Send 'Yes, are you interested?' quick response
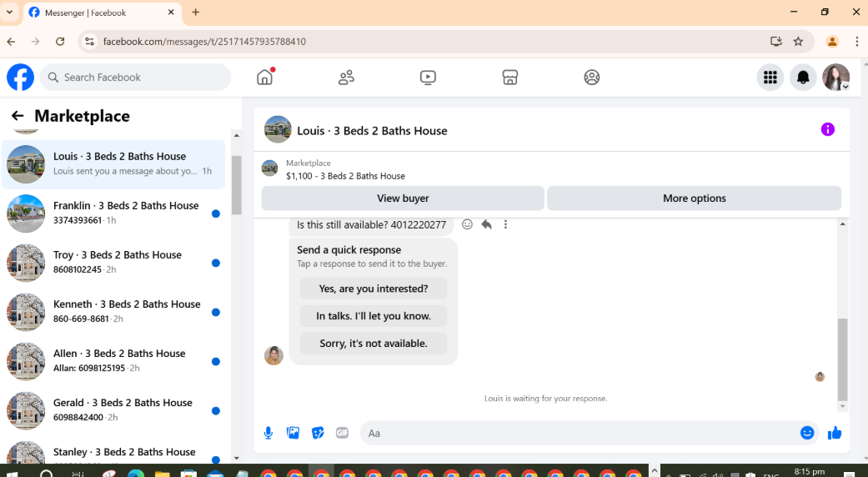 (x=374, y=289)
